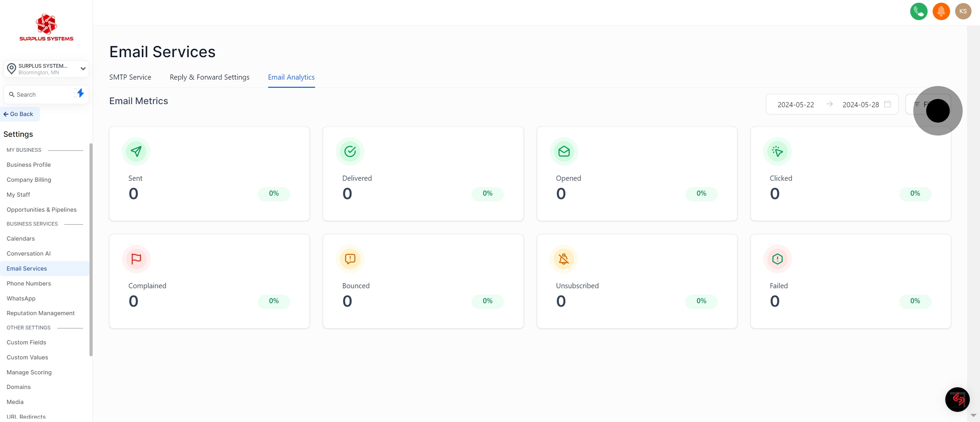Click the green phone dialer icon
This screenshot has height=422, width=980.
(918, 12)
